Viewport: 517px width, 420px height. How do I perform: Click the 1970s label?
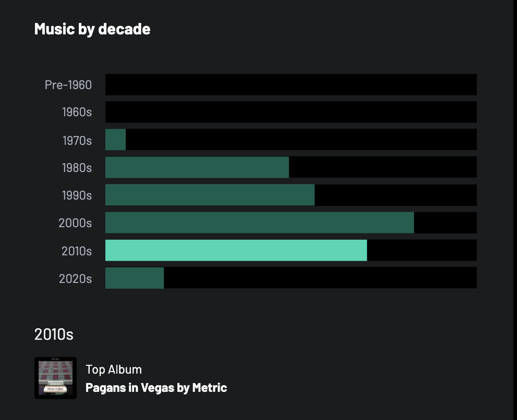click(x=77, y=140)
